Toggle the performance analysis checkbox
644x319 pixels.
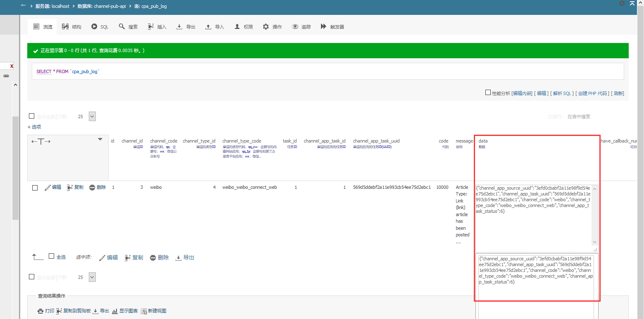488,93
